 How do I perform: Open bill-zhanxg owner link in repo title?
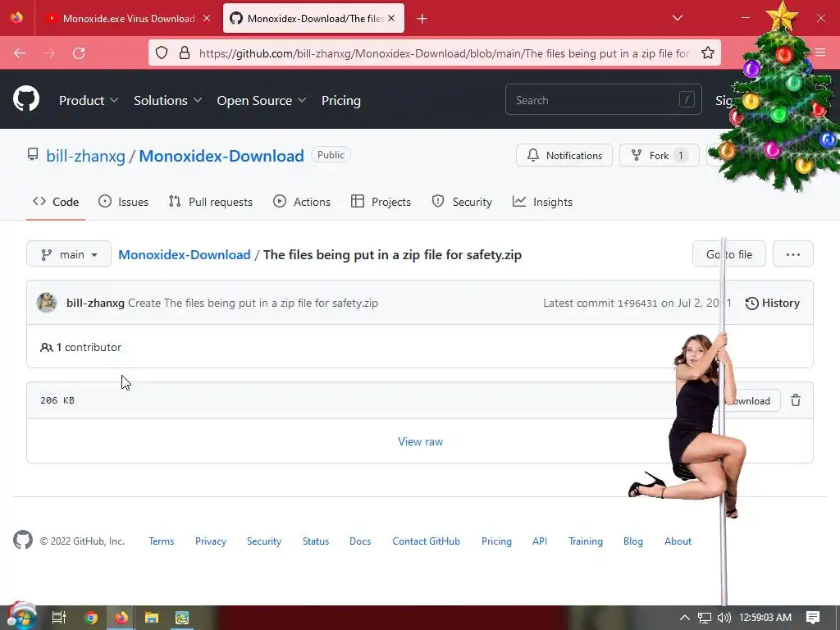[x=85, y=156]
